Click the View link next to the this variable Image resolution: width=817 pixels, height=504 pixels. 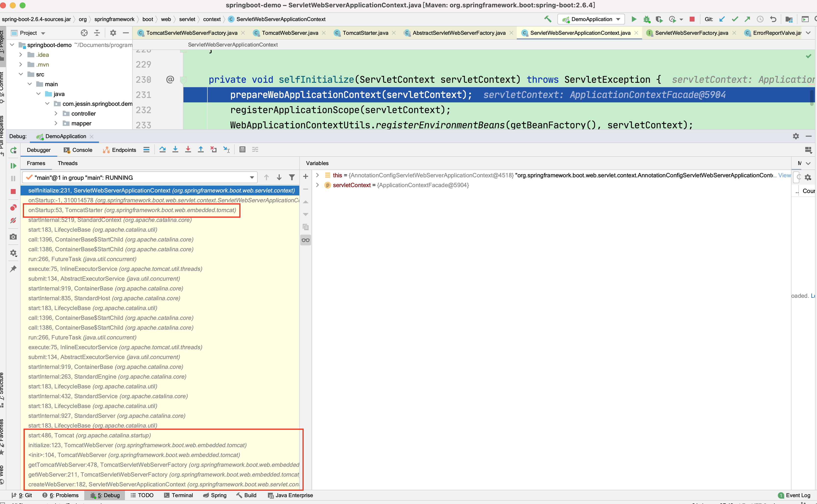click(784, 175)
